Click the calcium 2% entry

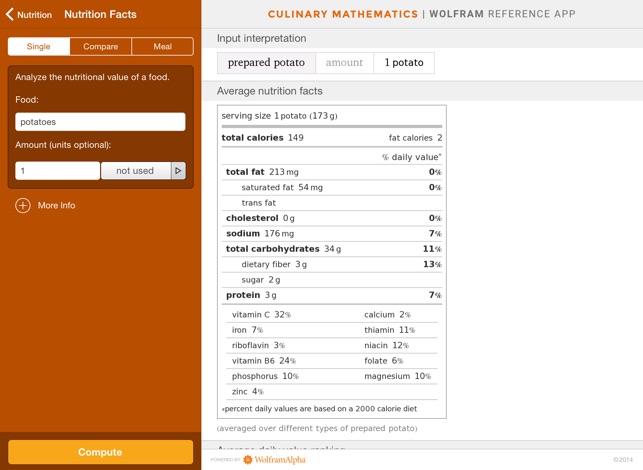point(388,315)
